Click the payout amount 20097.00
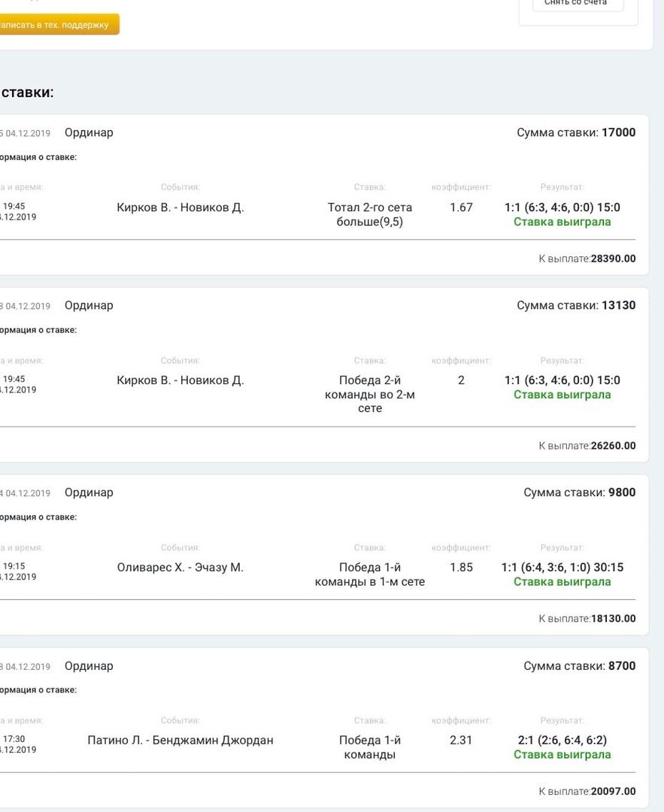 [x=613, y=791]
